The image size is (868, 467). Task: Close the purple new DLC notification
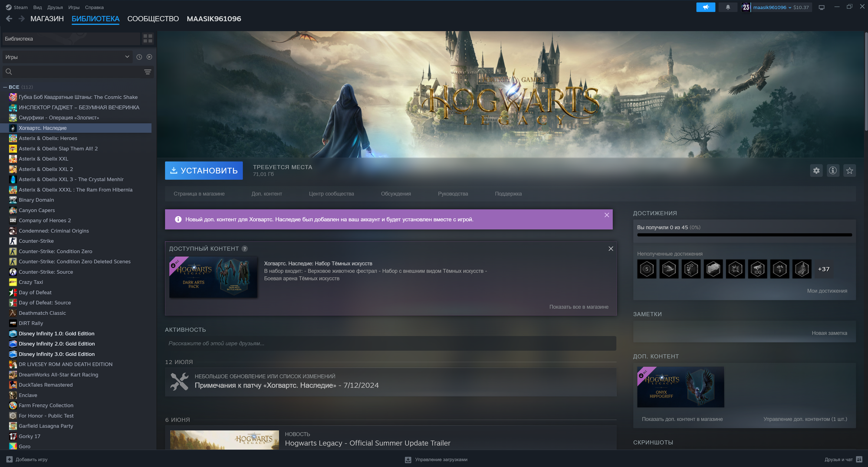tap(607, 215)
